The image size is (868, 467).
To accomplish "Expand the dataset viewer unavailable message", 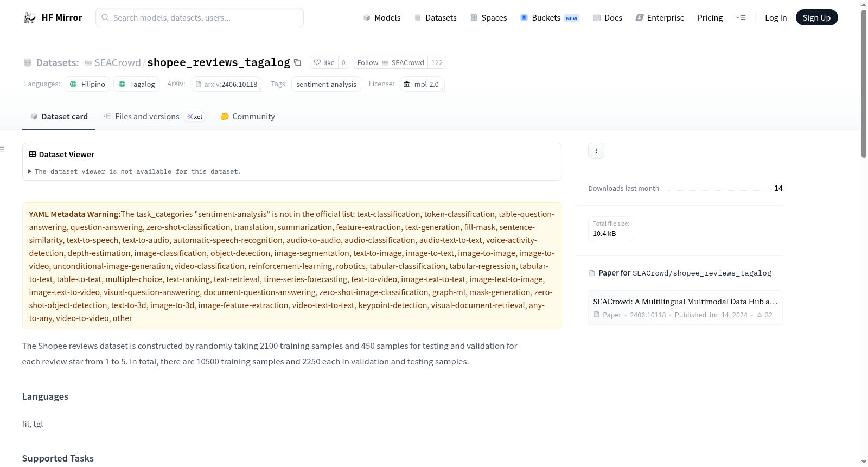I will click(x=135, y=171).
